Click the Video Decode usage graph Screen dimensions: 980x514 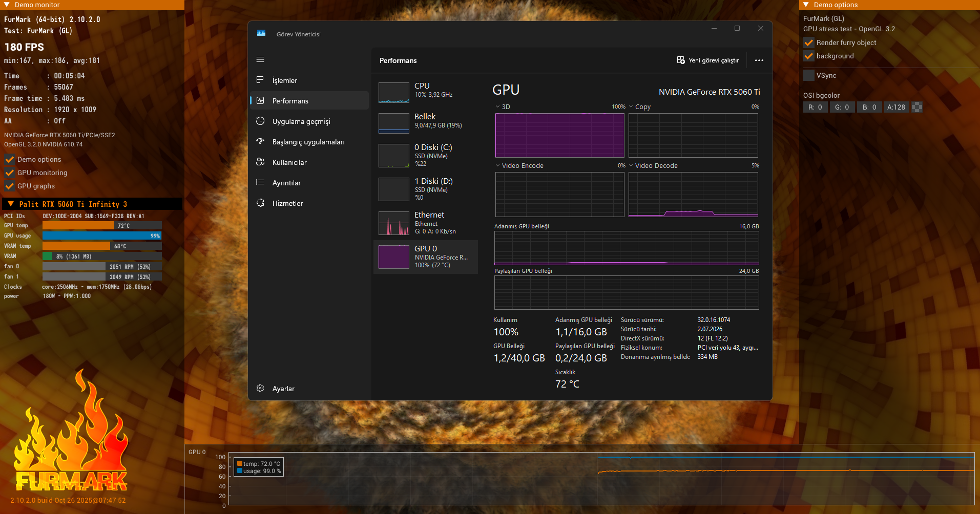pos(693,195)
